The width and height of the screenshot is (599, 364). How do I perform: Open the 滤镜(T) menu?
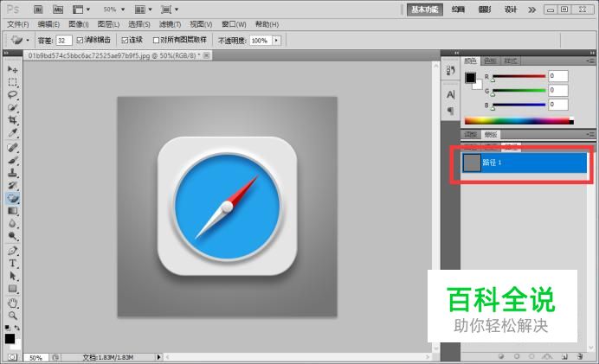[170, 24]
